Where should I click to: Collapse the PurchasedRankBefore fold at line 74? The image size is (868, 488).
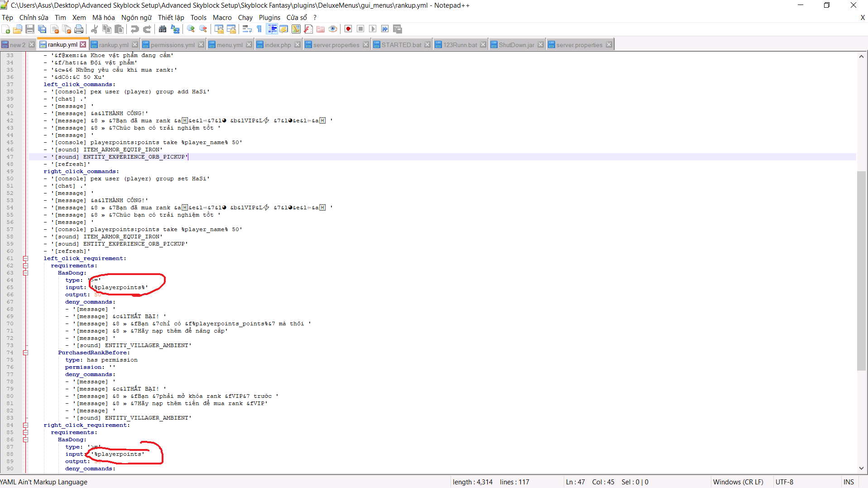pos(26,353)
